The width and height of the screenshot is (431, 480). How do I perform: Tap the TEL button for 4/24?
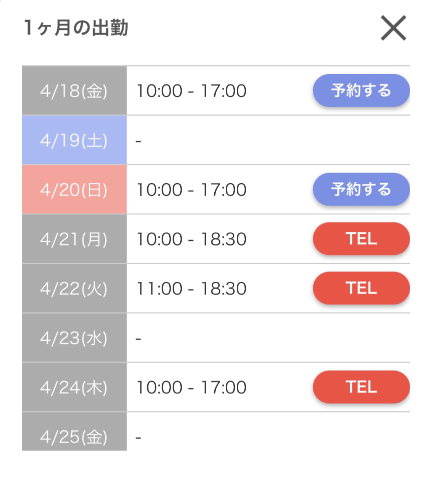pyautogui.click(x=361, y=387)
